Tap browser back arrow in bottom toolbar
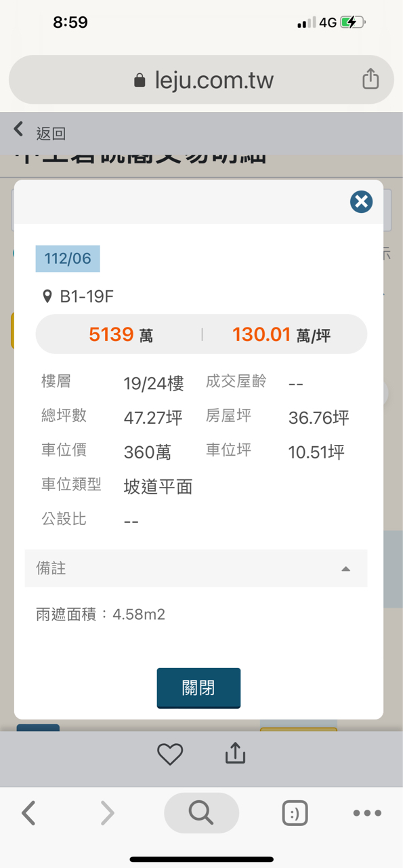The width and height of the screenshot is (403, 868). coord(28,812)
